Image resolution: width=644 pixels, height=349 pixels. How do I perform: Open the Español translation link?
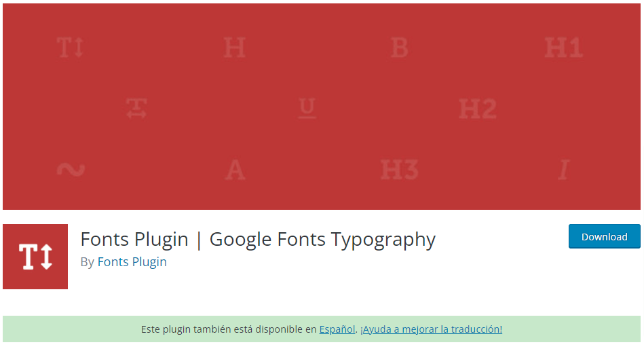pyautogui.click(x=337, y=329)
